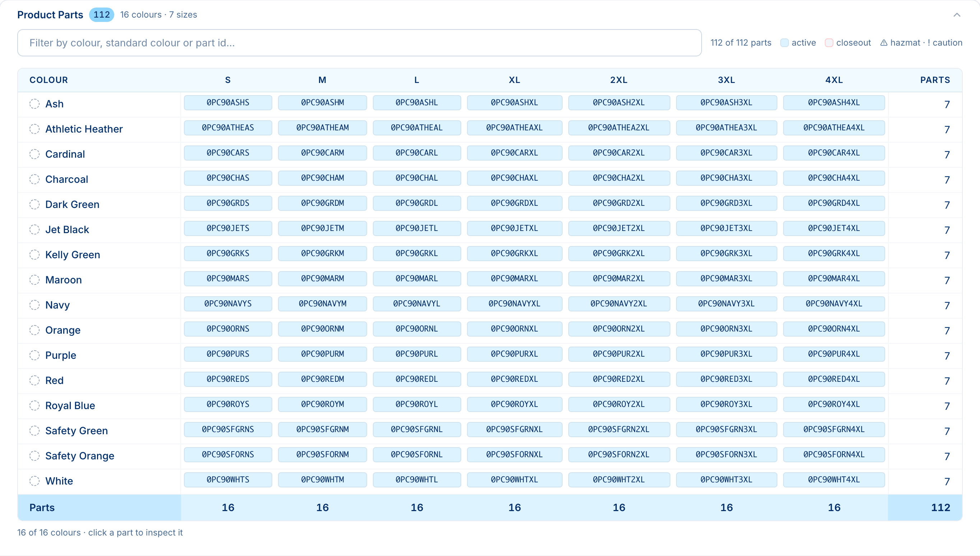Inspect part 0PC90ORNL
This screenshot has height=556, width=980.
417,329
